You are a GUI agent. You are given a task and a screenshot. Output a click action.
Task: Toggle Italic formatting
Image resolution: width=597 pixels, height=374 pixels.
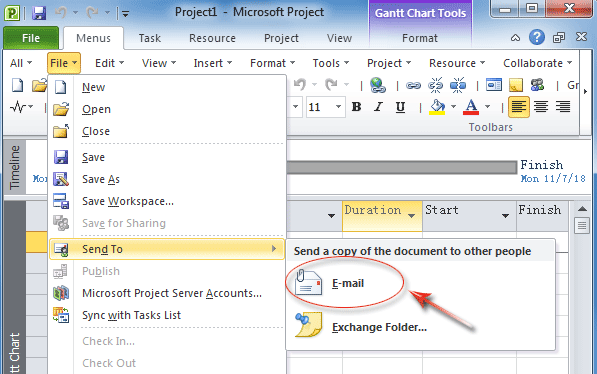tap(378, 107)
